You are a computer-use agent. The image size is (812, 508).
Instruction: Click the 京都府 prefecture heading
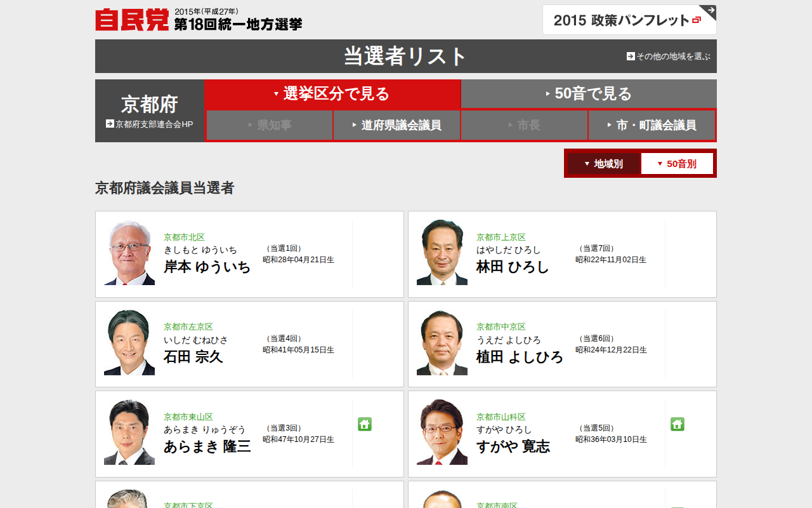click(x=150, y=104)
